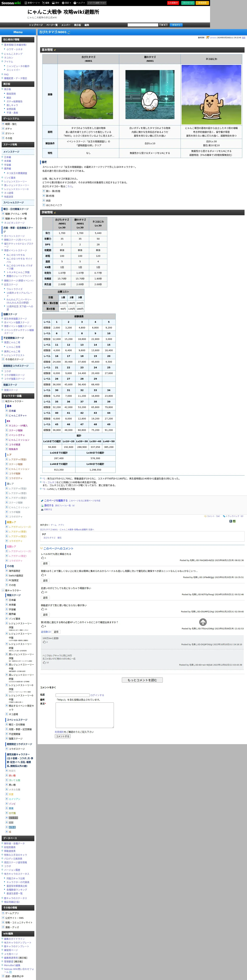Click the edit pencil beside 基本情報 heading
This screenshot has height=980, width=247.
pyautogui.click(x=55, y=50)
